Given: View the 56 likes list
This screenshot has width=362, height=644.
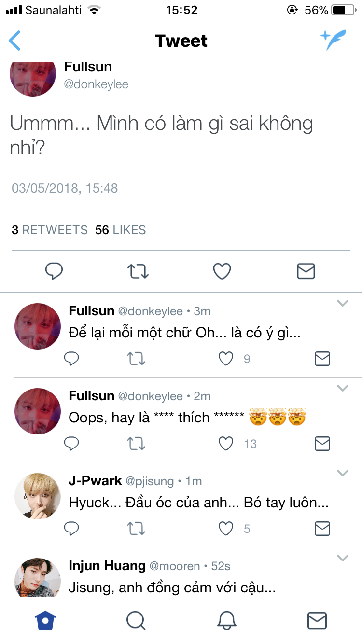Looking at the screenshot, I should [121, 230].
